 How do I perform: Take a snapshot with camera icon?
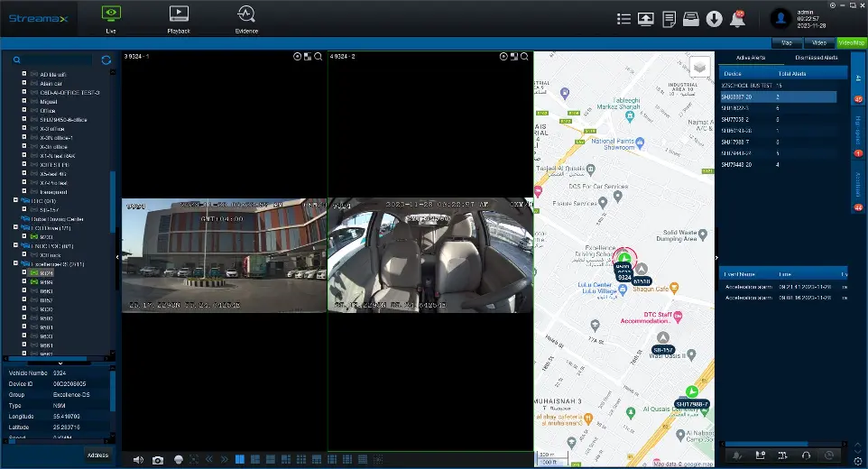(158, 459)
